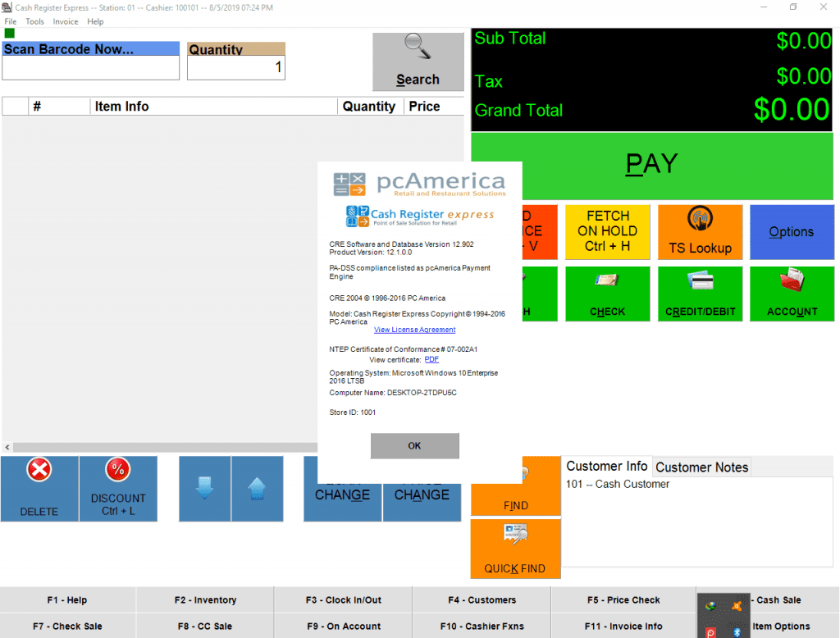This screenshot has height=638, width=840.
Task: Open the PDF certificate link
Action: (431, 359)
